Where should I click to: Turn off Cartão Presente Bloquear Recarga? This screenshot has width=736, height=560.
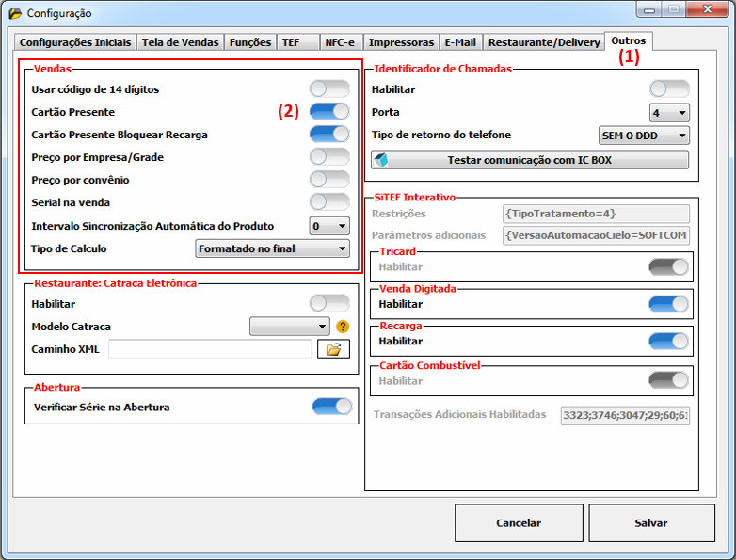pyautogui.click(x=329, y=135)
